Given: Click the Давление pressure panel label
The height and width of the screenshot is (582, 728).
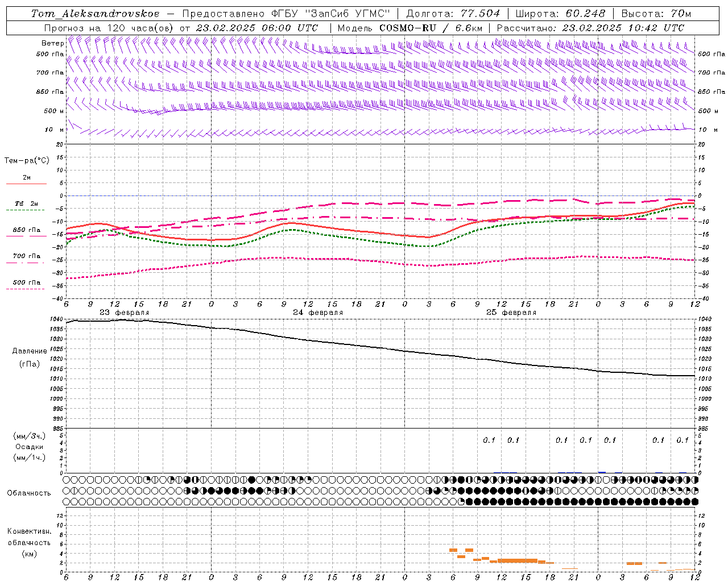Looking at the screenshot, I should (x=30, y=351).
